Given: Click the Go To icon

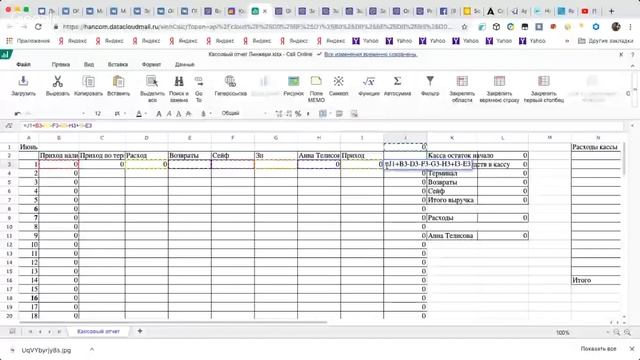Looking at the screenshot, I should 199,81.
